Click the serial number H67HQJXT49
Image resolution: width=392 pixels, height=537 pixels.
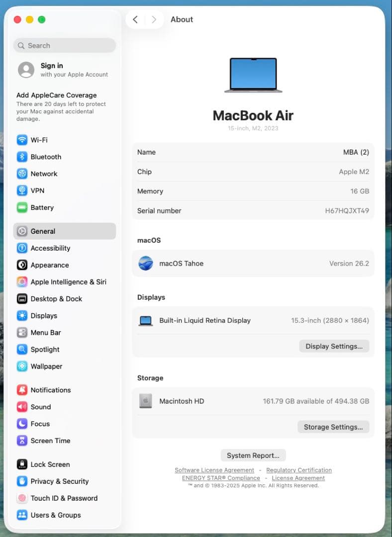point(347,211)
